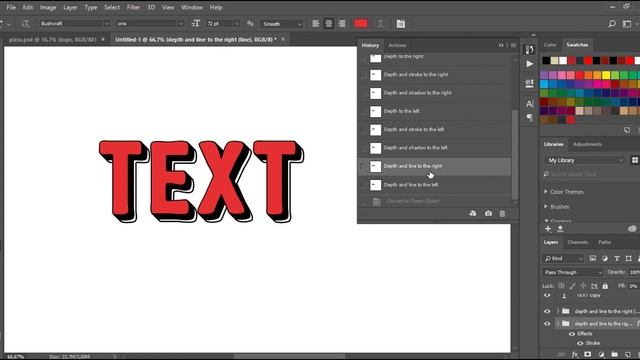Select Depth and shadow to the left
The width and height of the screenshot is (640, 360).
(434, 148)
